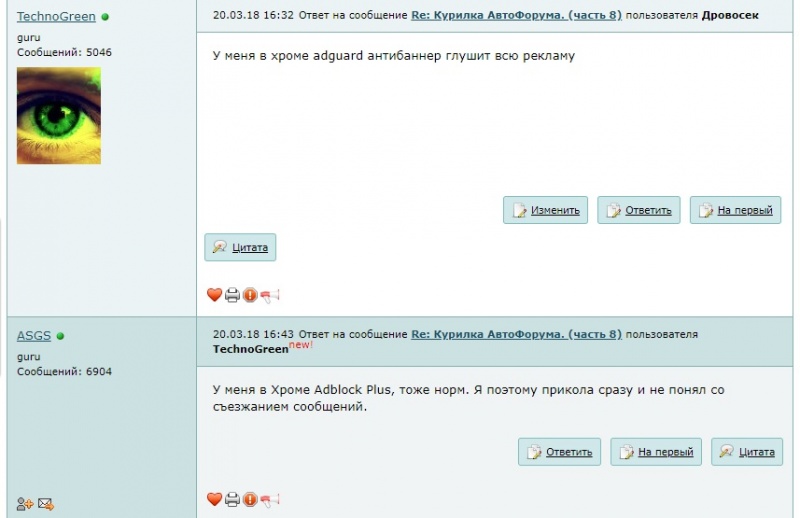This screenshot has height=518, width=800.
Task: Quote ASGS's message with Цитата
Action: click(x=747, y=452)
